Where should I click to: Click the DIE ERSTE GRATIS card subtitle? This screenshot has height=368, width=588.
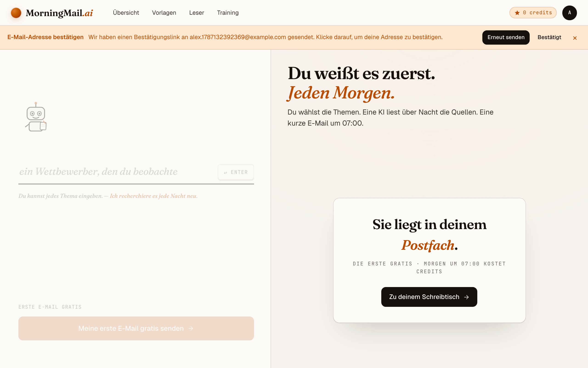(x=429, y=267)
